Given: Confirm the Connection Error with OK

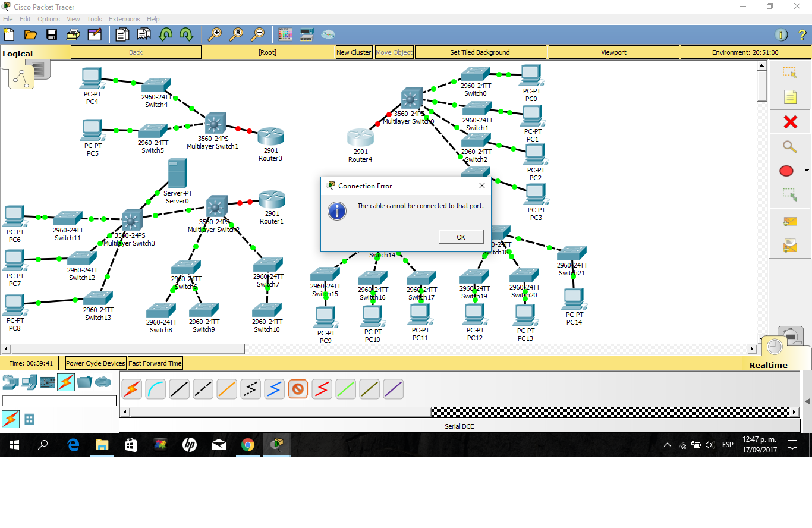Looking at the screenshot, I should point(461,237).
